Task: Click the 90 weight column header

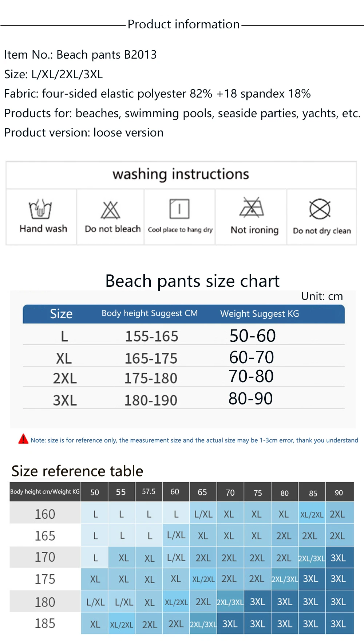Action: [x=339, y=492]
